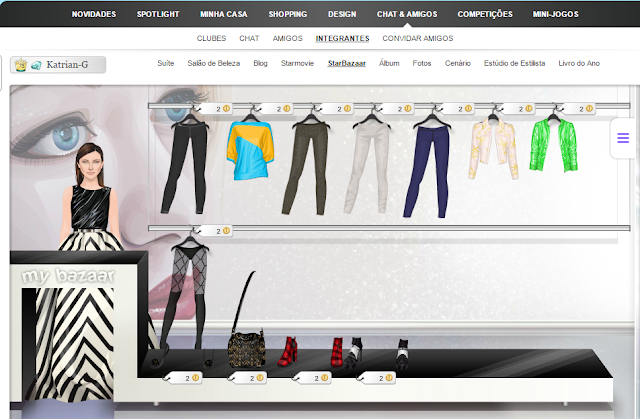Screen dimensions: 640x419
Task: Click the doll avatar behind the counter
Action: click(x=91, y=197)
